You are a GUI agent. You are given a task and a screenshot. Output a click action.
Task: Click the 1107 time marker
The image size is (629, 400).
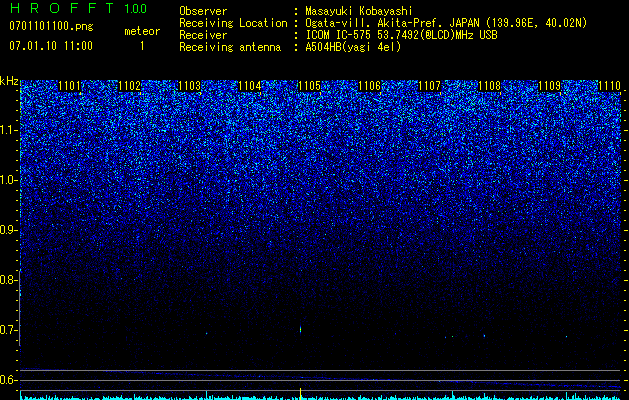[x=429, y=86]
